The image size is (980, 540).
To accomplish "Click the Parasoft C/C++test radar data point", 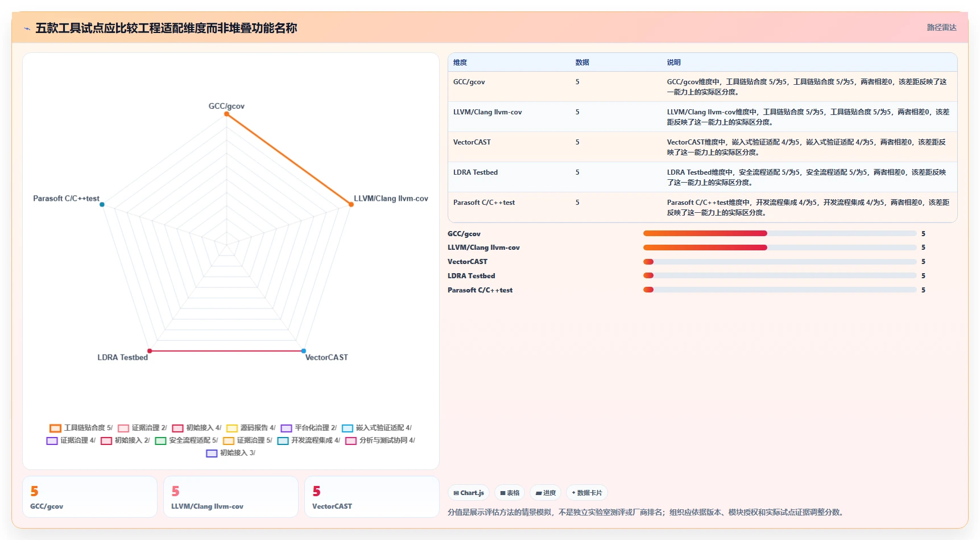I will 102,204.
